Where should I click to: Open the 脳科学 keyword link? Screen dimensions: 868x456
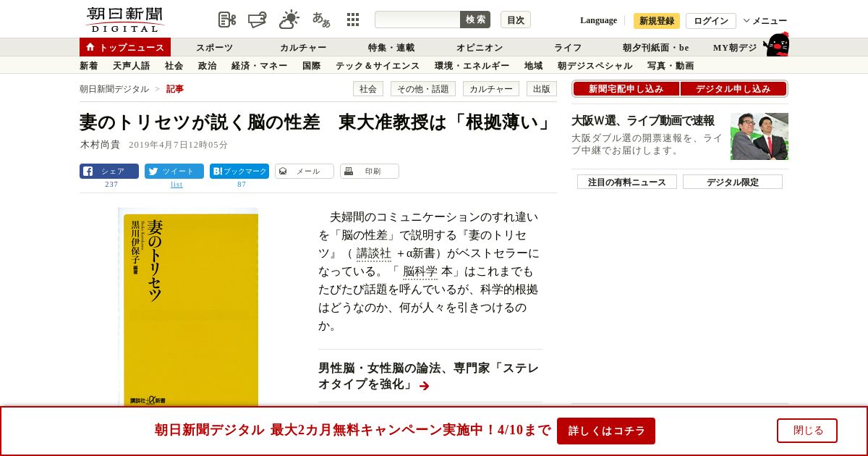[420, 271]
